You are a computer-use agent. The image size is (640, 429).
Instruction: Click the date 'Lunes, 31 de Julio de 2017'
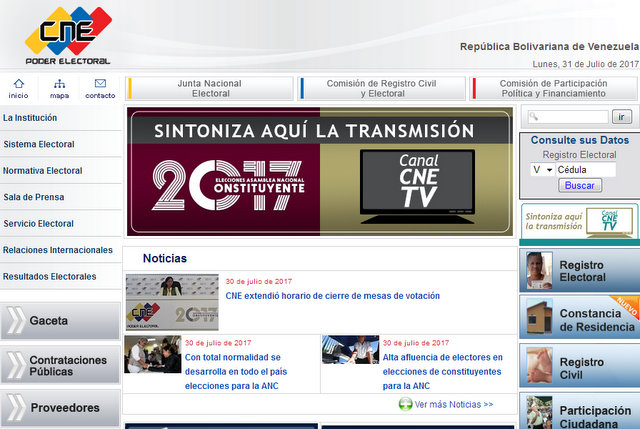(x=585, y=64)
